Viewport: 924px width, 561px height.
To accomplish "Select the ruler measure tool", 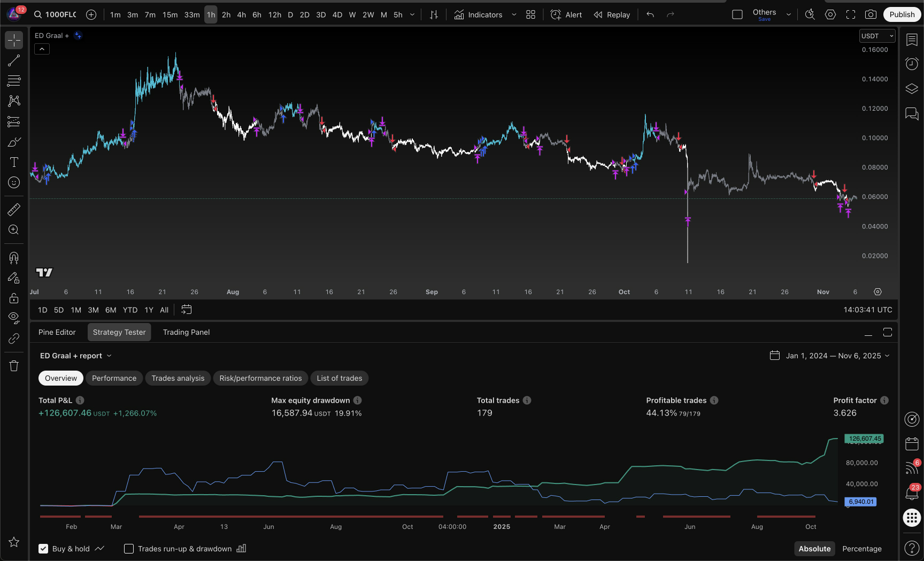I will tap(14, 209).
